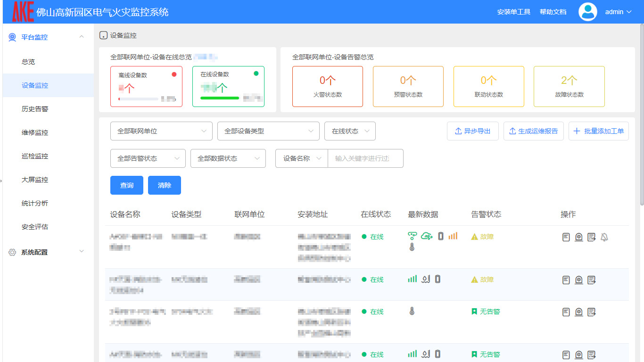
Task: Click the camera monitoring icon in the first row
Action: coord(579,237)
